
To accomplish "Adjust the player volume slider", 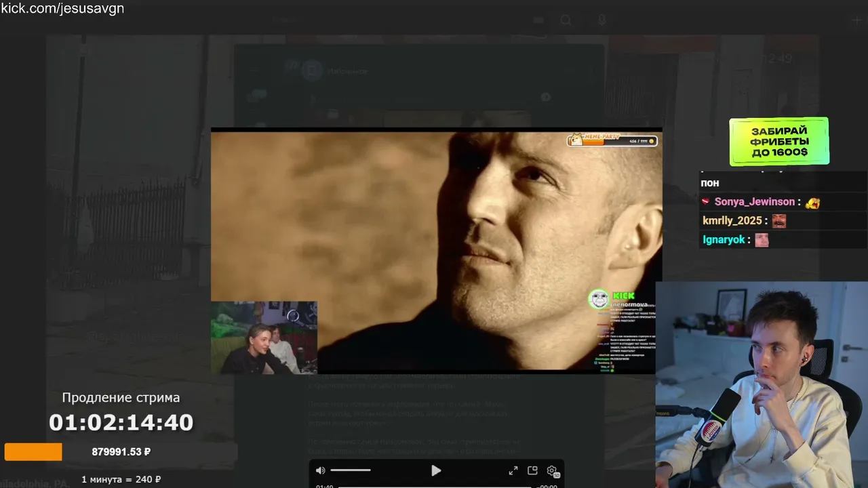I will click(x=351, y=470).
